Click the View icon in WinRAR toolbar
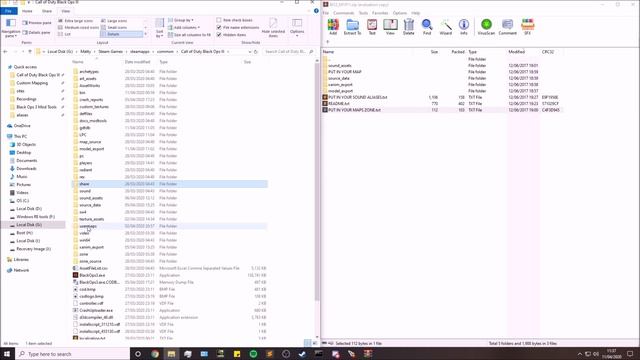Image resolution: width=640 pixels, height=360 pixels. (390, 27)
